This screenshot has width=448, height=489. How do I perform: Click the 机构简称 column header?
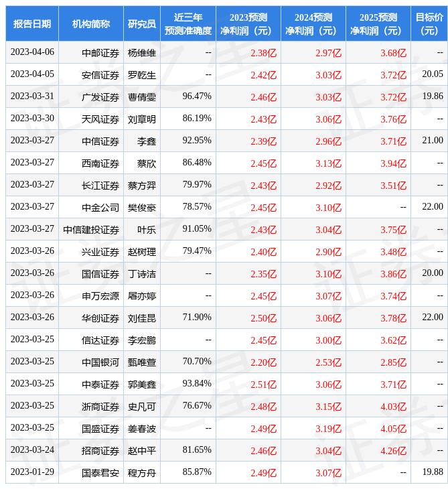(91, 23)
